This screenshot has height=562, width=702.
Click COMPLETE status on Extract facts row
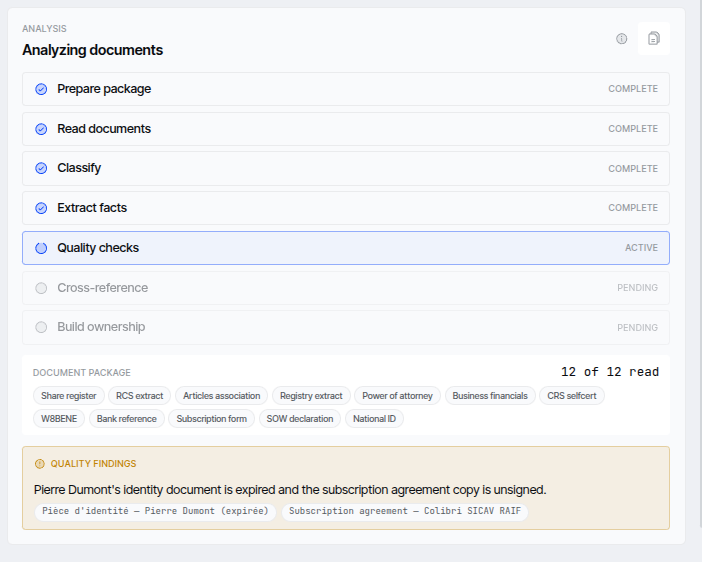coord(633,208)
